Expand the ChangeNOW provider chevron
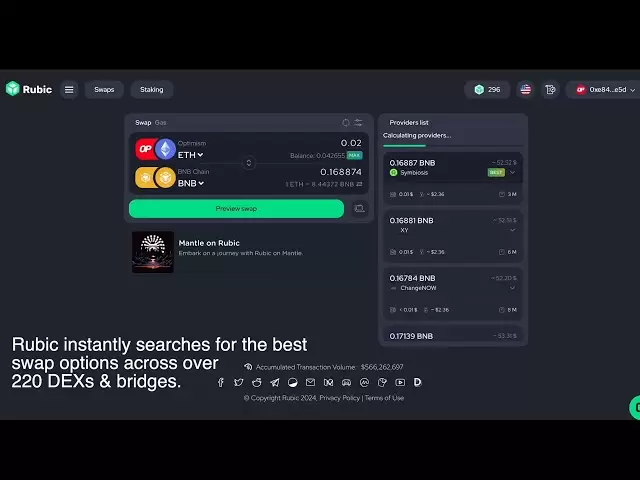The image size is (640, 480). pyautogui.click(x=513, y=288)
